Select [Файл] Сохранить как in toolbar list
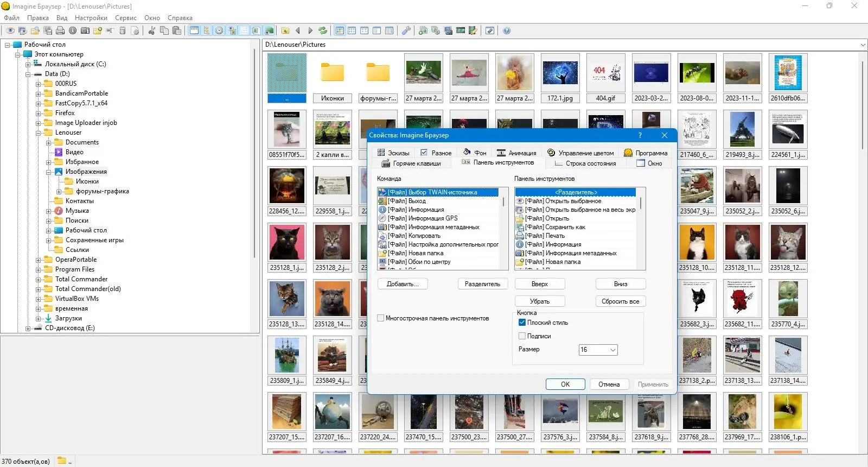 click(x=555, y=227)
